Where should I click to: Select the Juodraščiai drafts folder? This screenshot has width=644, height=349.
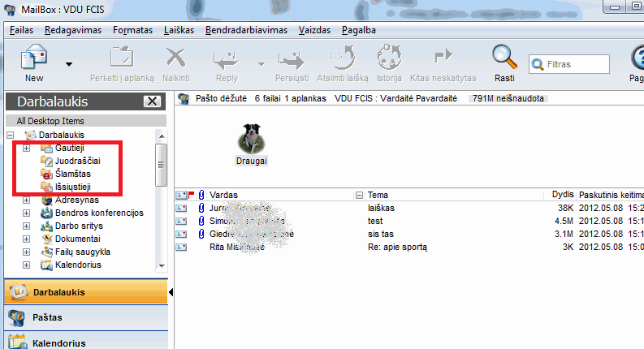tap(78, 161)
